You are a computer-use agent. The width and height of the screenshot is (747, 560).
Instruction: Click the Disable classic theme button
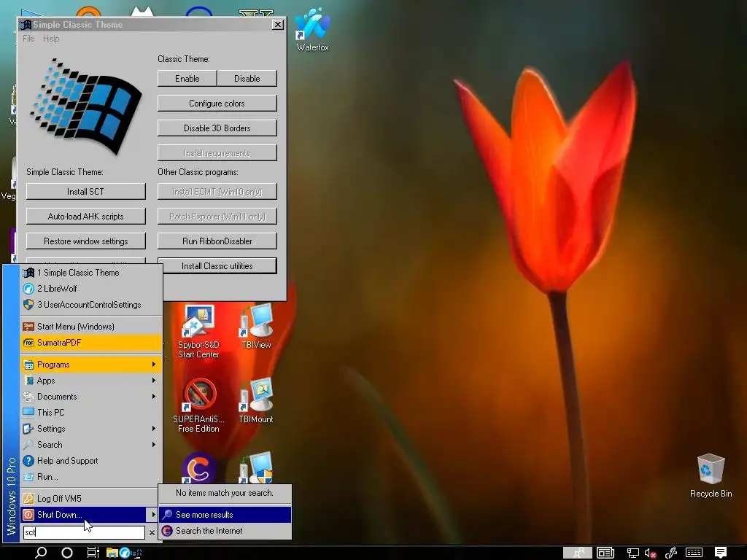tap(247, 79)
